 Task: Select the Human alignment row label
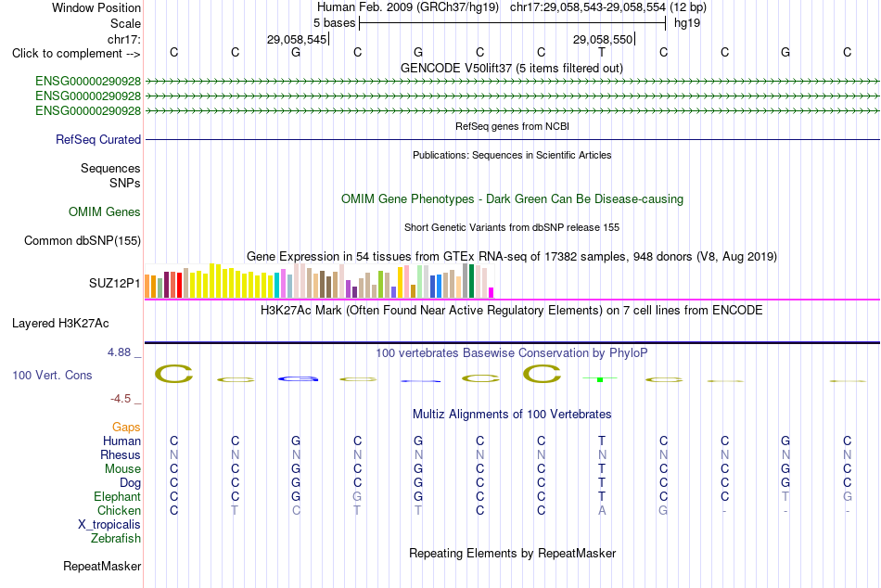pyautogui.click(x=121, y=441)
